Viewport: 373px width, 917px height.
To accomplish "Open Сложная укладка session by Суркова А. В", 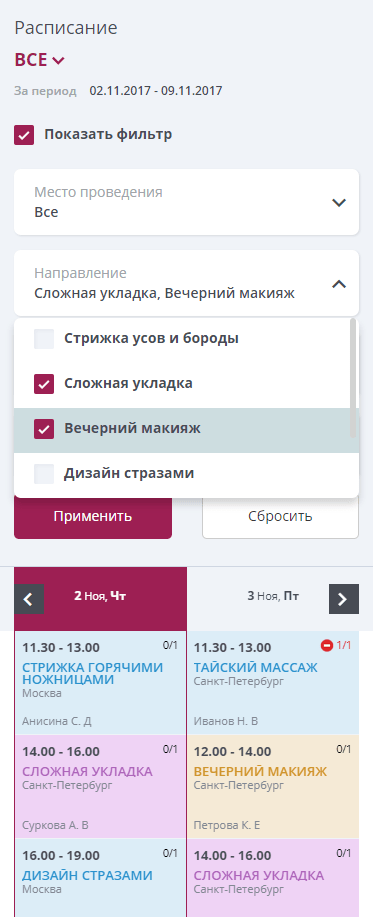I will click(100, 787).
